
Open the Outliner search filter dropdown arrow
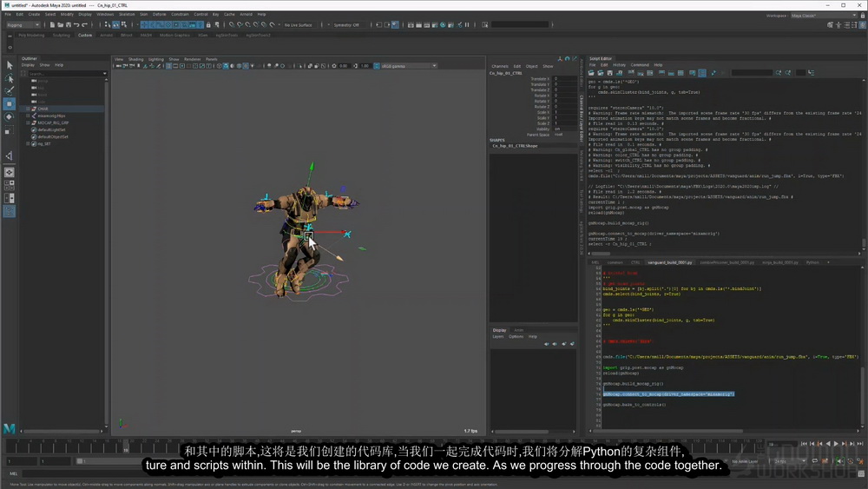pos(105,74)
